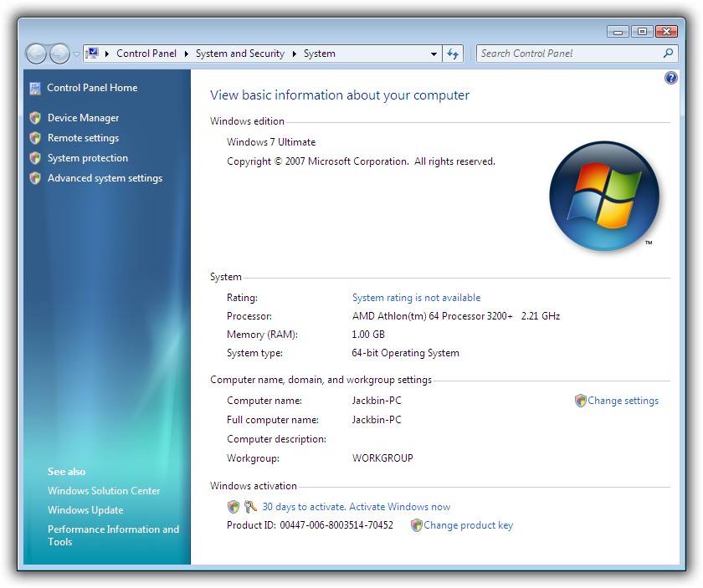Screen dimensions: 703x588
Task: Click the keys icon by activation link
Action: click(x=250, y=507)
